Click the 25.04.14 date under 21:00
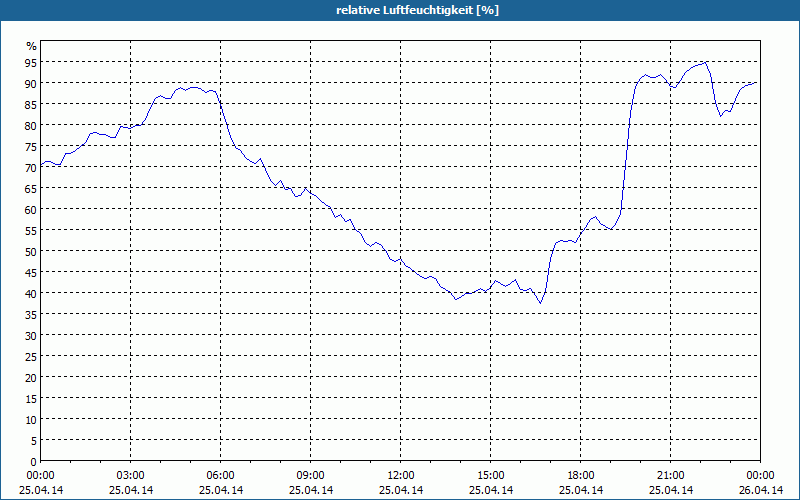 coord(671,490)
